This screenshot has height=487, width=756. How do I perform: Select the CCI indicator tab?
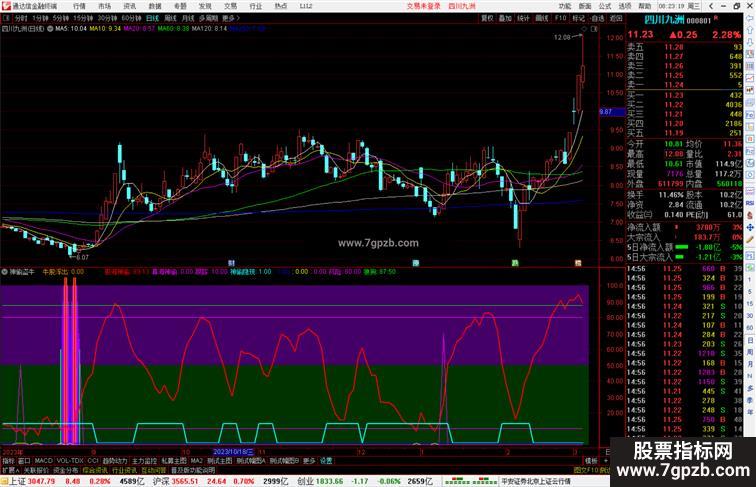(x=93, y=461)
